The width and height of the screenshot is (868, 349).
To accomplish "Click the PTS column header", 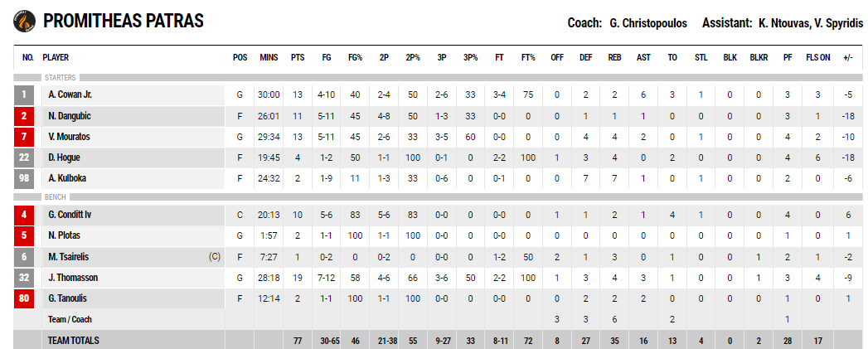I will pyautogui.click(x=298, y=57).
